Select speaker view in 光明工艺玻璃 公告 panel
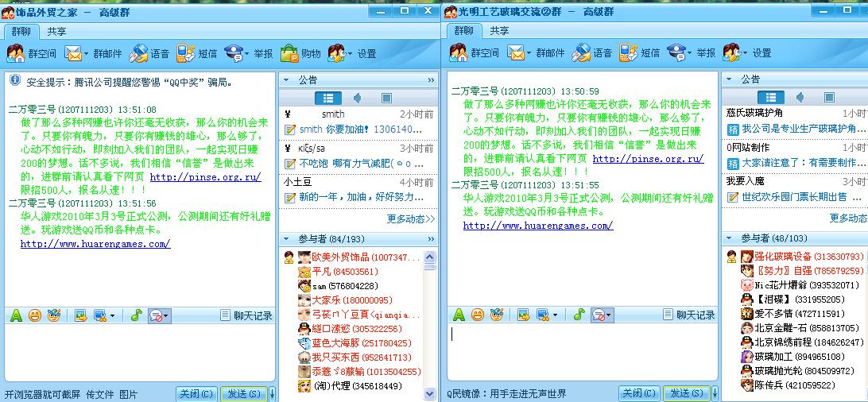Image resolution: width=868 pixels, height=402 pixels. (x=800, y=98)
